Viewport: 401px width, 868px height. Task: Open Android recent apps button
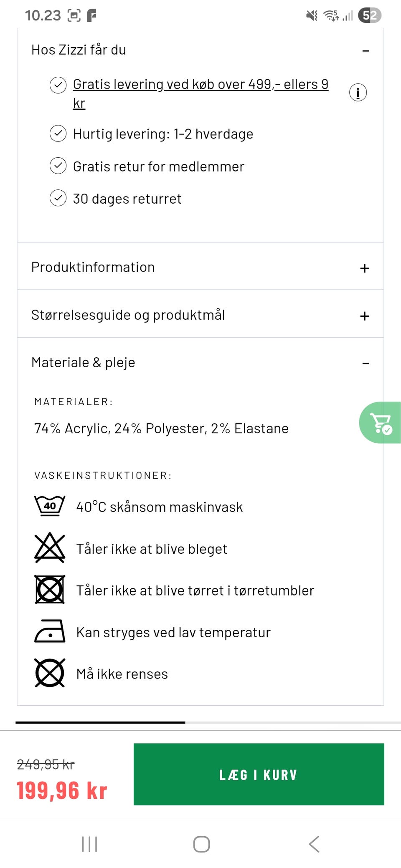coord(89,844)
